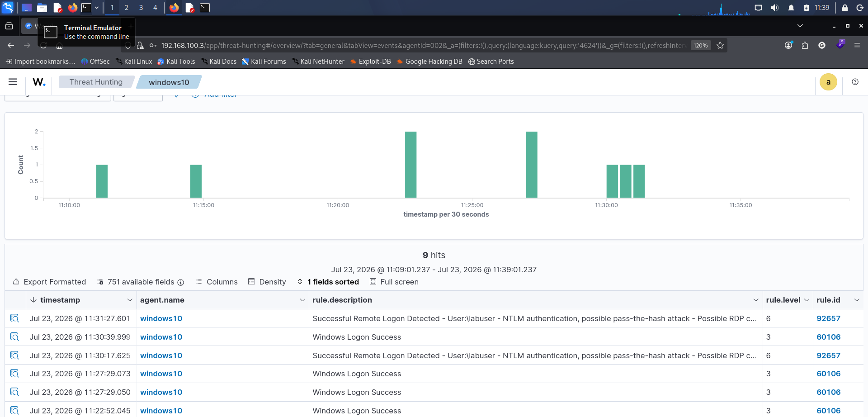Screen dimensions: 868x417
Task: Open the notifications bell in the tray
Action: (x=791, y=8)
